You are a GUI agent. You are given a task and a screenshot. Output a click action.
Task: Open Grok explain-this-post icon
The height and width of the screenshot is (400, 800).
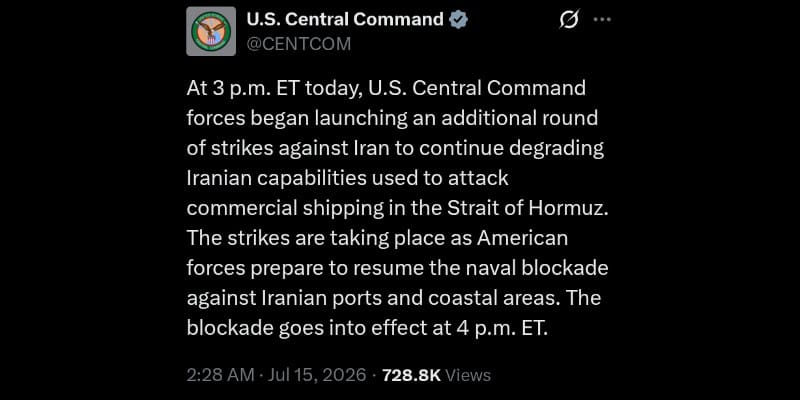pyautogui.click(x=569, y=20)
